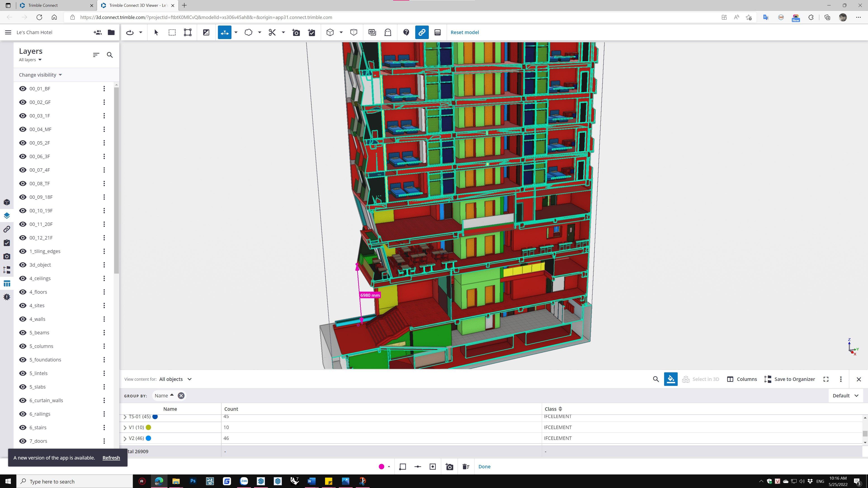Open the All objects content dropdown
Screen dimensions: 868x488
tap(175, 379)
